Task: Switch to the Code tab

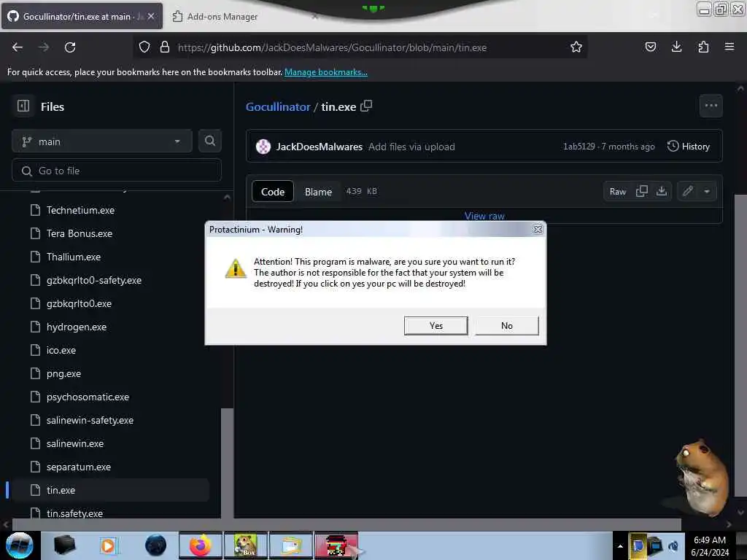Action: point(273,192)
